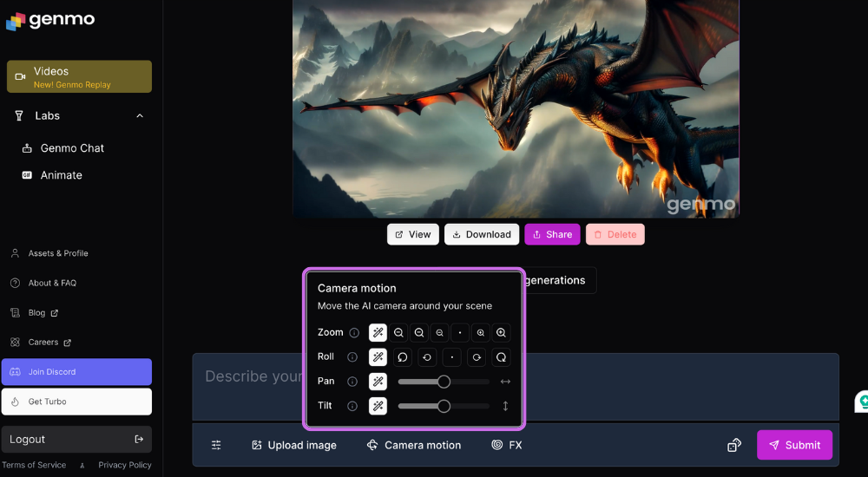This screenshot has height=477, width=868.
Task: Select the medium zoom-out option
Action: point(419,332)
